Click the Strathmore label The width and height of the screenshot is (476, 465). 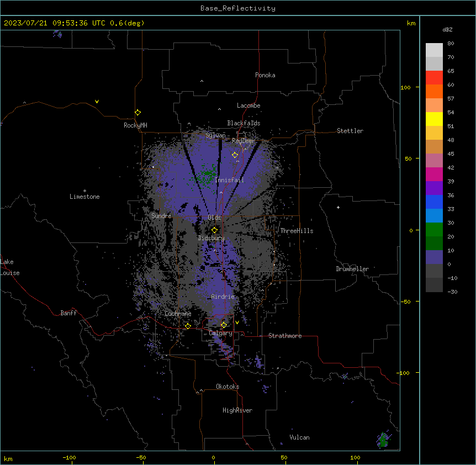tap(285, 336)
